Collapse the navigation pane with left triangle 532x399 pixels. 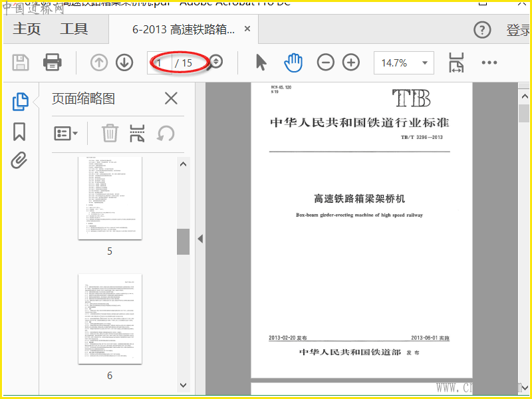pos(200,239)
